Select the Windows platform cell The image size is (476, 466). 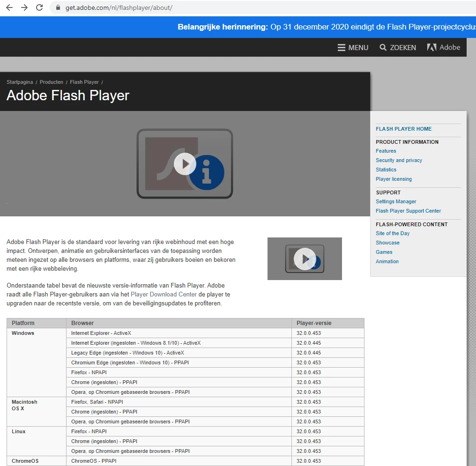pyautogui.click(x=37, y=362)
